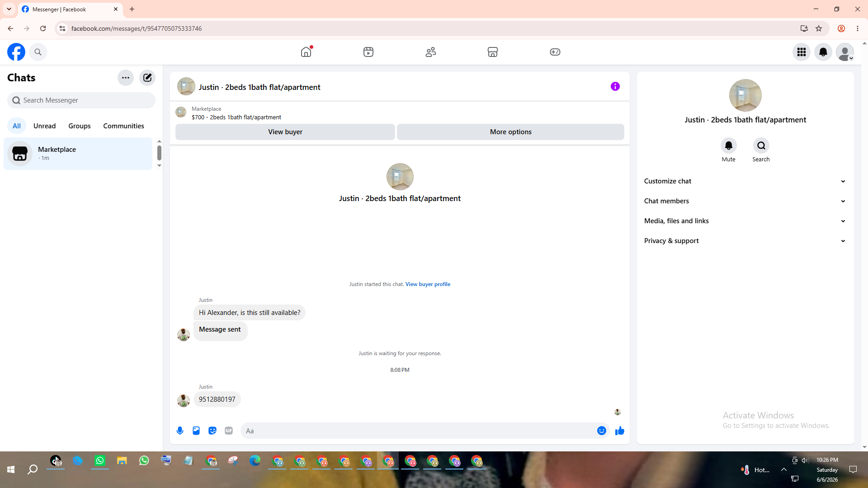Click the browser address bar URL
The height and width of the screenshot is (488, 868).
[x=137, y=28]
